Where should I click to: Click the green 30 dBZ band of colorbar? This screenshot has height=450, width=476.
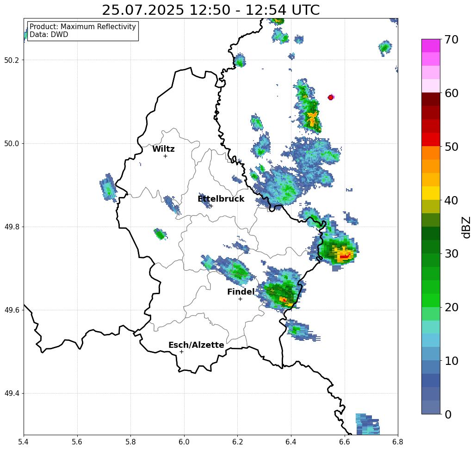pyautogui.click(x=431, y=260)
